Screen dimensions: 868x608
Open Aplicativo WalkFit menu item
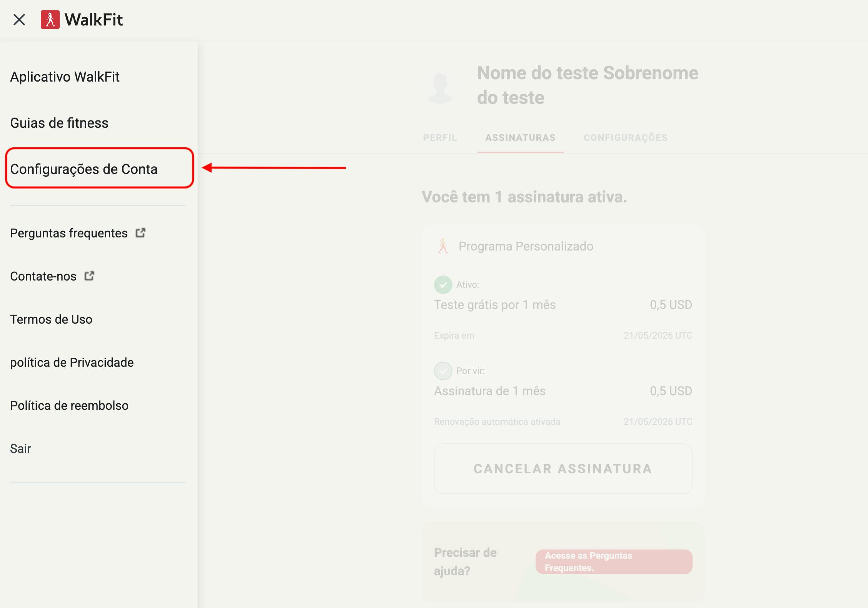click(x=65, y=77)
